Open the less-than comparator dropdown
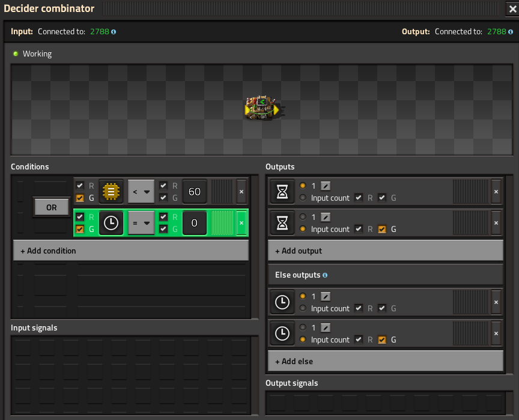This screenshot has height=420, width=519. pos(141,192)
